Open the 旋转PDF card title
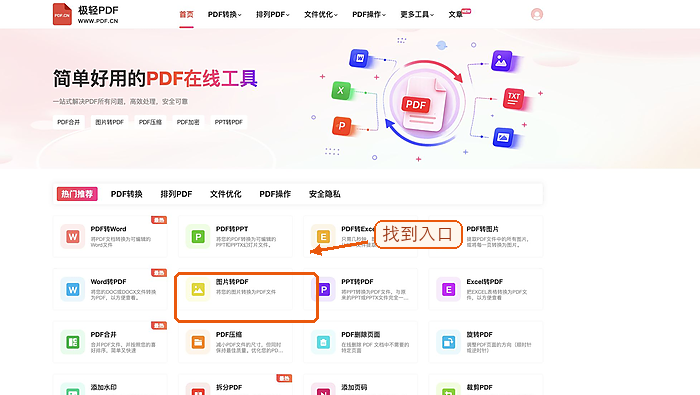The image size is (700, 395). click(x=479, y=335)
